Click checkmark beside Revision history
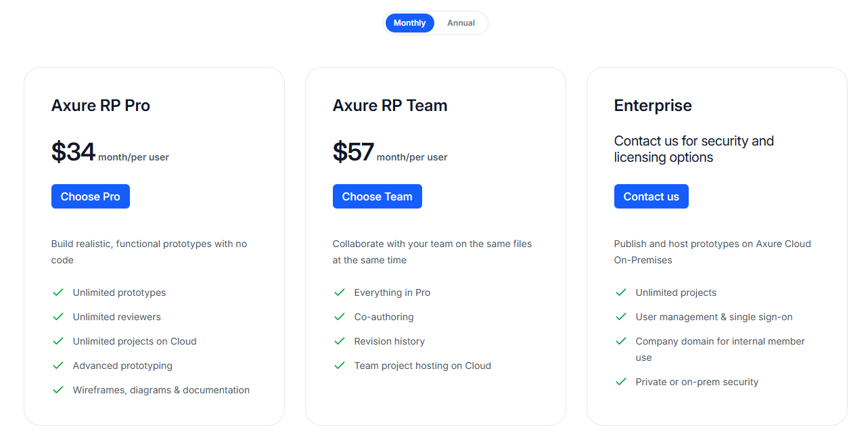868x438 pixels. [x=340, y=341]
